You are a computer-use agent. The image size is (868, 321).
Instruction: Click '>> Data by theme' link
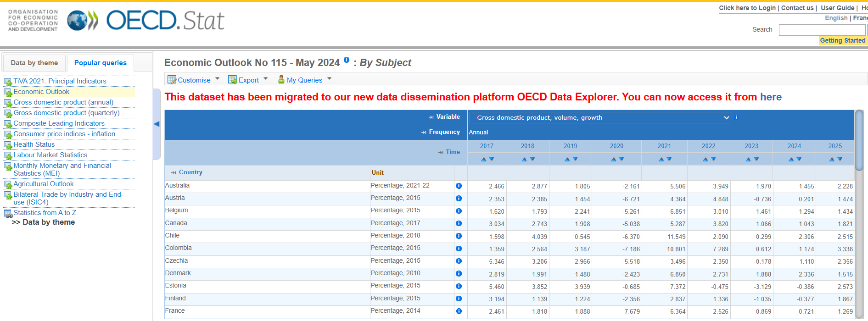point(43,222)
